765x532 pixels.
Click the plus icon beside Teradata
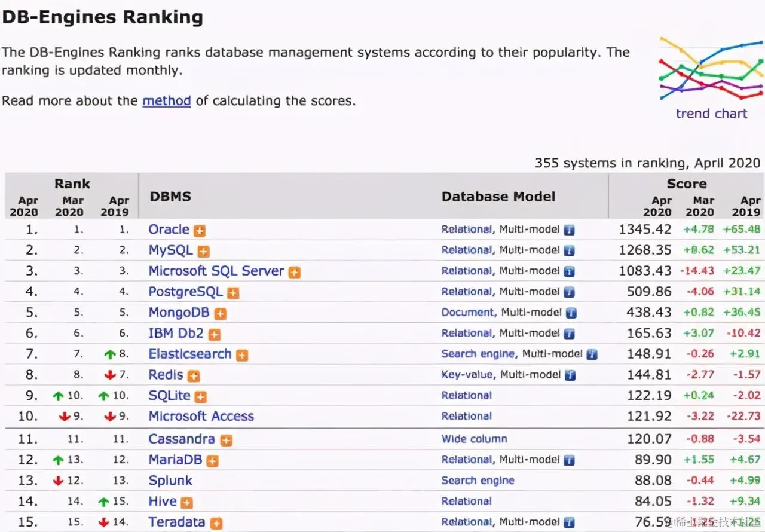(x=216, y=524)
